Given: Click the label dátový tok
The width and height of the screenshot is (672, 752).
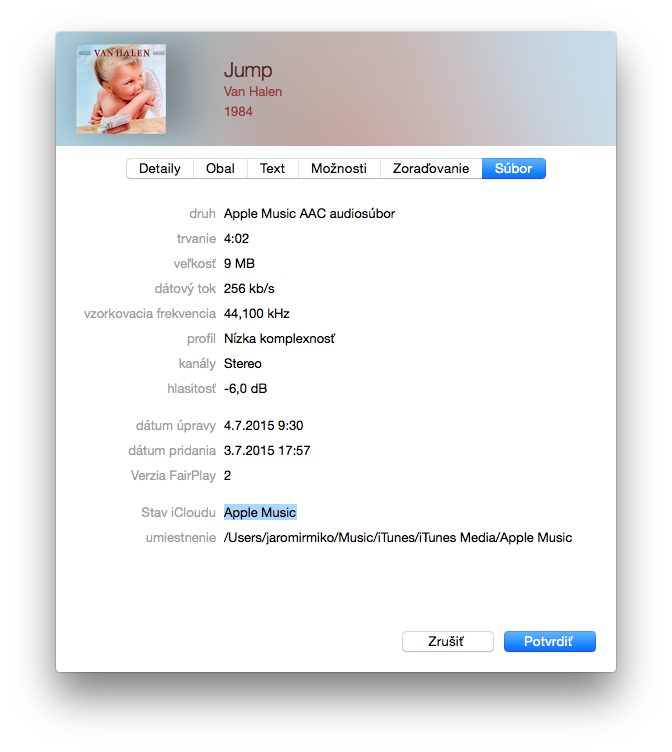Looking at the screenshot, I should pyautogui.click(x=185, y=288).
